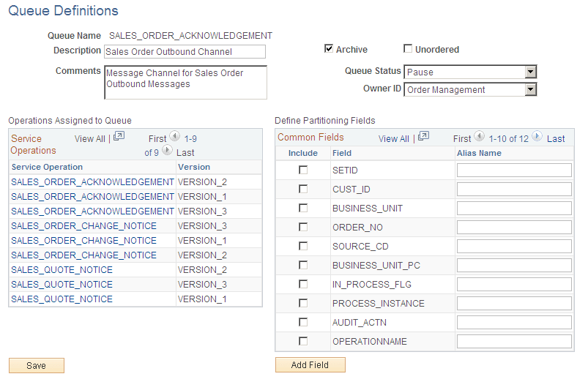The image size is (588, 382).
Task: Select the ORDER_NO field name text
Action: tap(357, 228)
